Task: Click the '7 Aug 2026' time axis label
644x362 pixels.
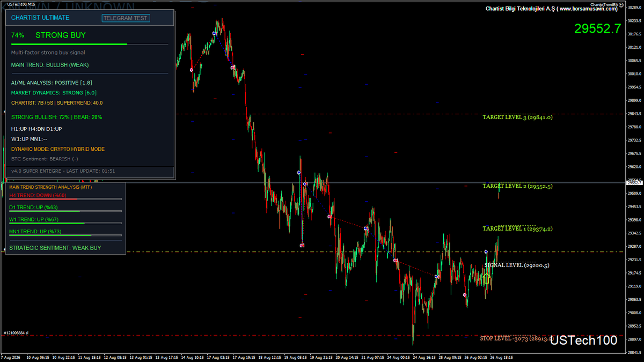Action: coord(11,357)
